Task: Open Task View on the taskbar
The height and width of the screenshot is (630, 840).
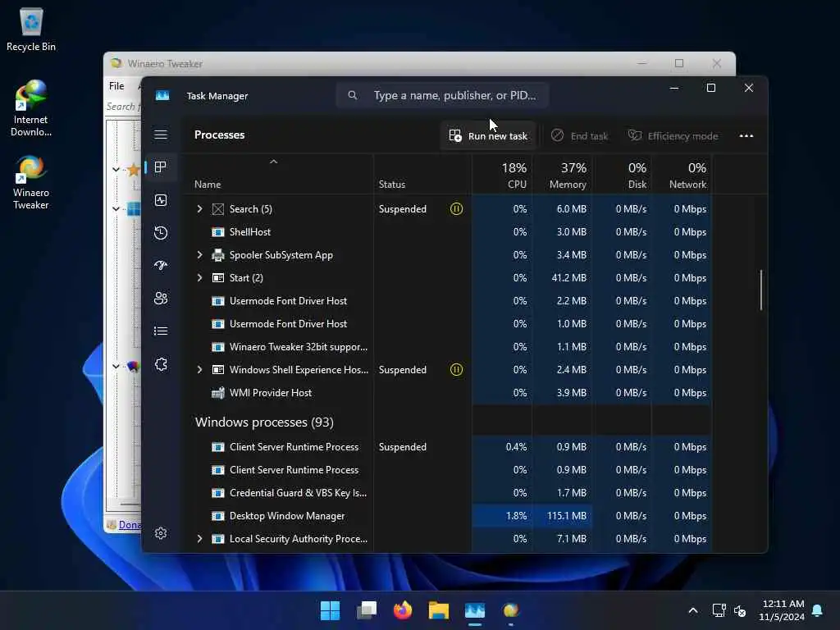Action: pos(367,610)
